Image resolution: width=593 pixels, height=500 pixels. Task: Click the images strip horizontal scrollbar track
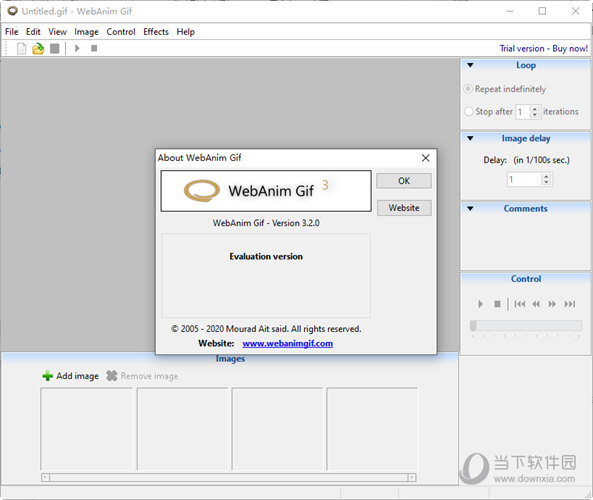tap(228, 478)
